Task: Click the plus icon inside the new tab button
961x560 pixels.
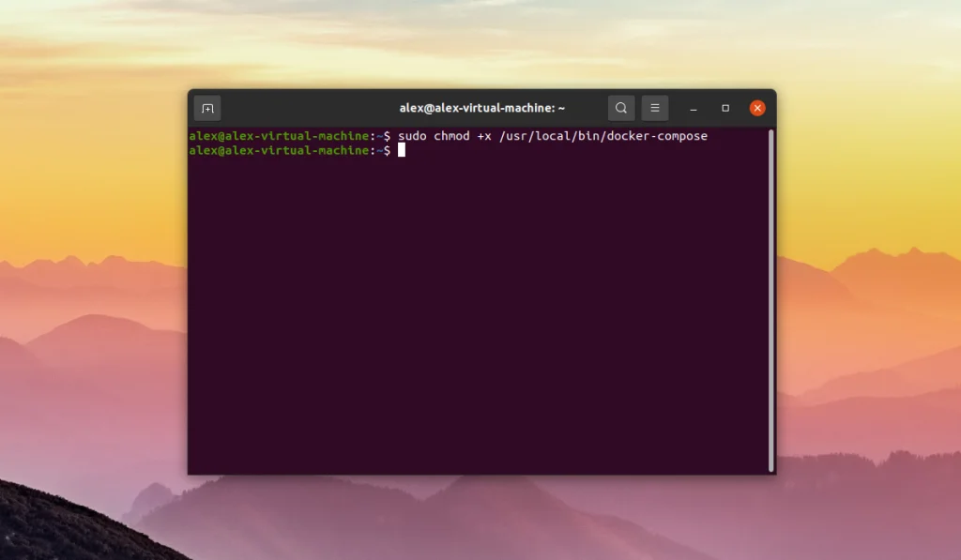Action: pos(206,107)
